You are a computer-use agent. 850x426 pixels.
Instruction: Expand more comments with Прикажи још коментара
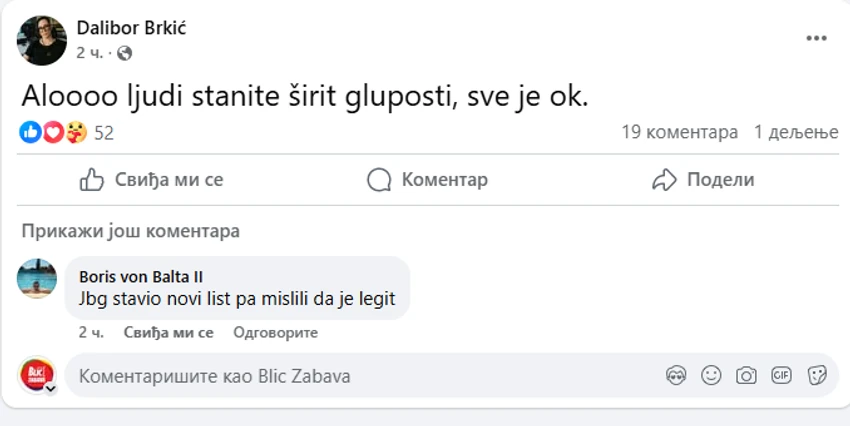point(130,231)
